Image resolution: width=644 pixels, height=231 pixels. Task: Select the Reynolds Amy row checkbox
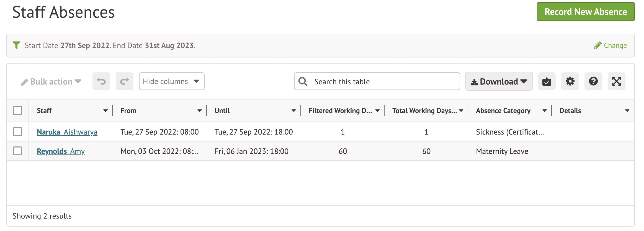tap(17, 151)
